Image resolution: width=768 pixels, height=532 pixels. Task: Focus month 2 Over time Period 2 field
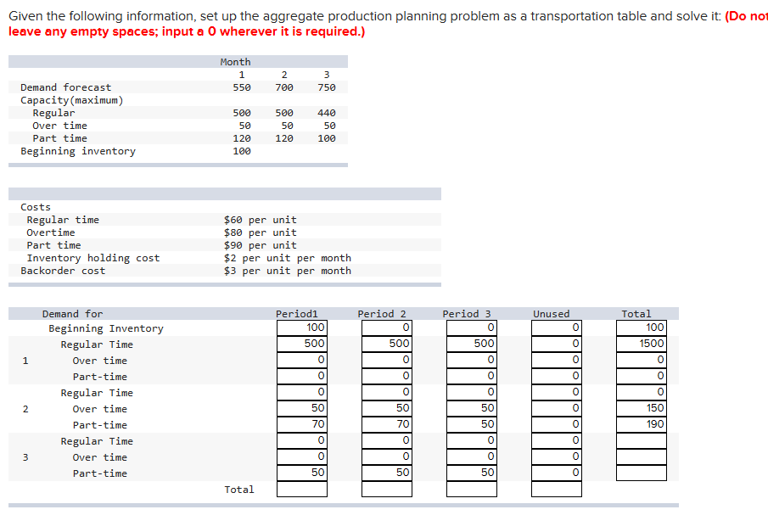[x=387, y=409]
